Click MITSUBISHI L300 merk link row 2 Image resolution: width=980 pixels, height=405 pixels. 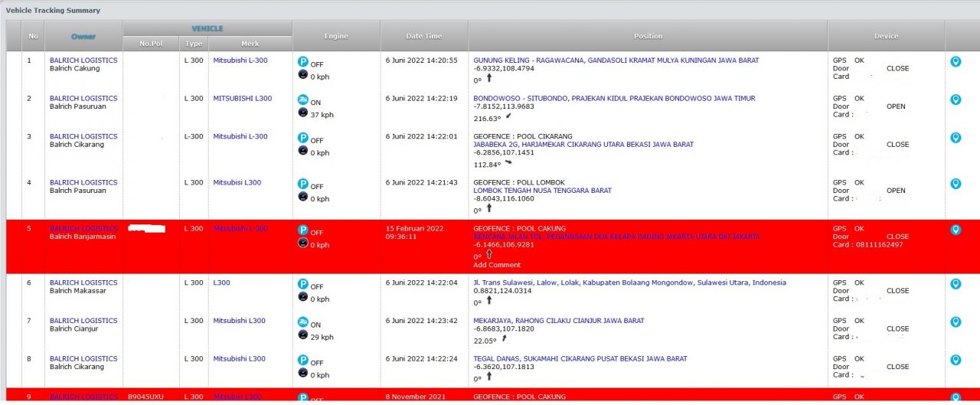coord(242,99)
